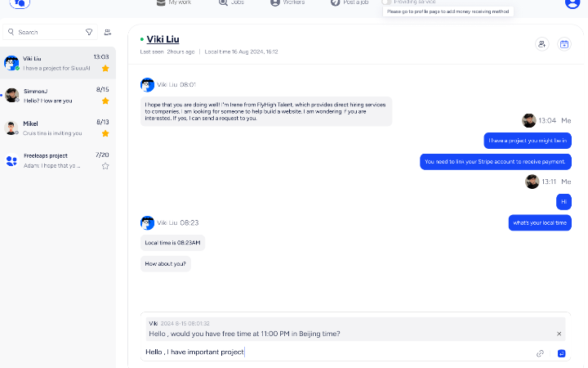The width and height of the screenshot is (588, 368).
Task: Click Post a job link
Action: pos(350,2)
